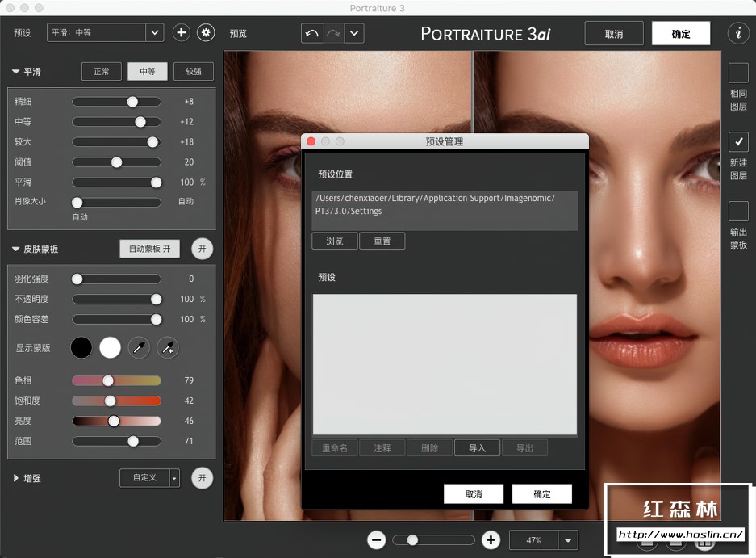Enable the 相同图层 checkbox
The width and height of the screenshot is (756, 558).
pyautogui.click(x=738, y=73)
